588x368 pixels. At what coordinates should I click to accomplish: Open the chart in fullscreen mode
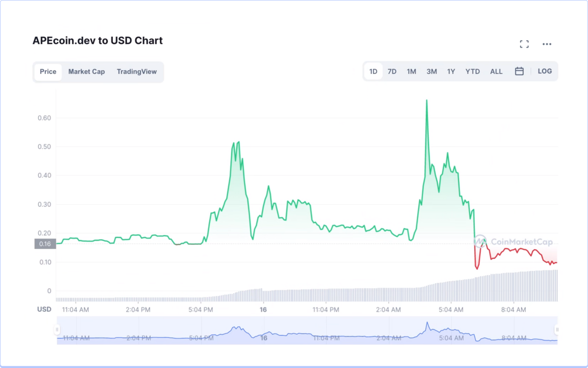[x=524, y=44]
